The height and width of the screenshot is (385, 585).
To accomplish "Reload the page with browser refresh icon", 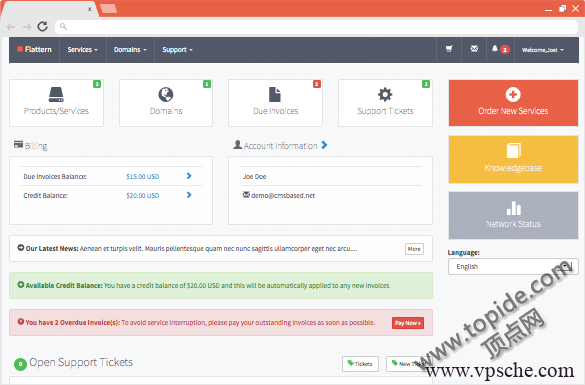I will (43, 26).
